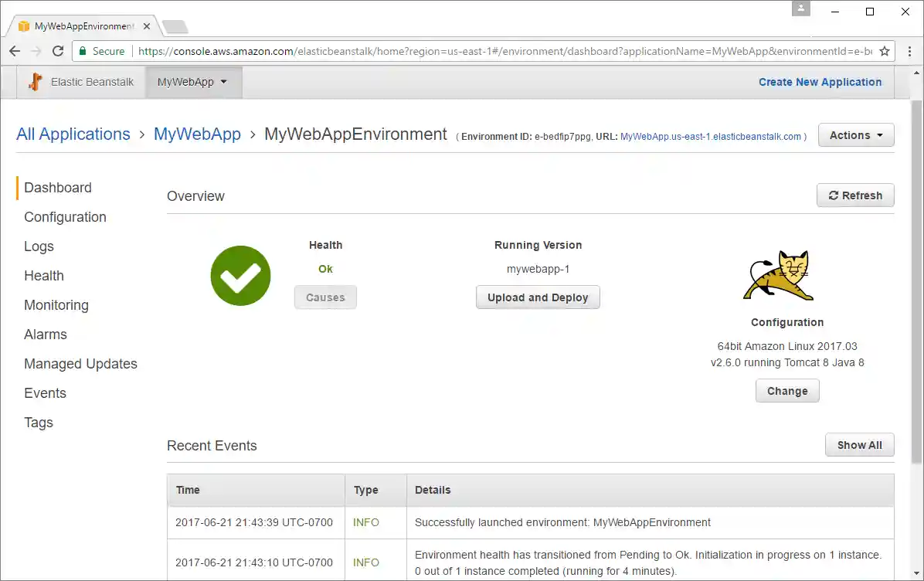924x581 pixels.
Task: Click the green health checkmark icon
Action: 240,275
